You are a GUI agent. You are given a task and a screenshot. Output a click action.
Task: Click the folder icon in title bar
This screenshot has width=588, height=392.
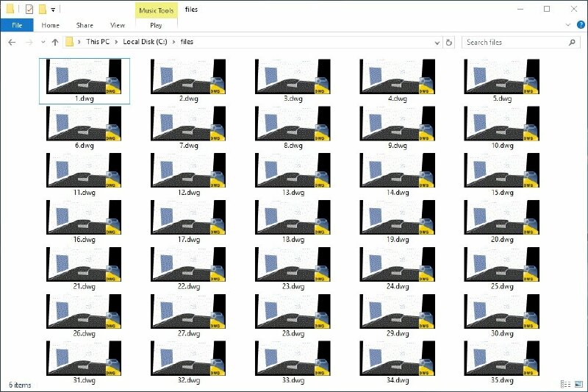[x=10, y=9]
